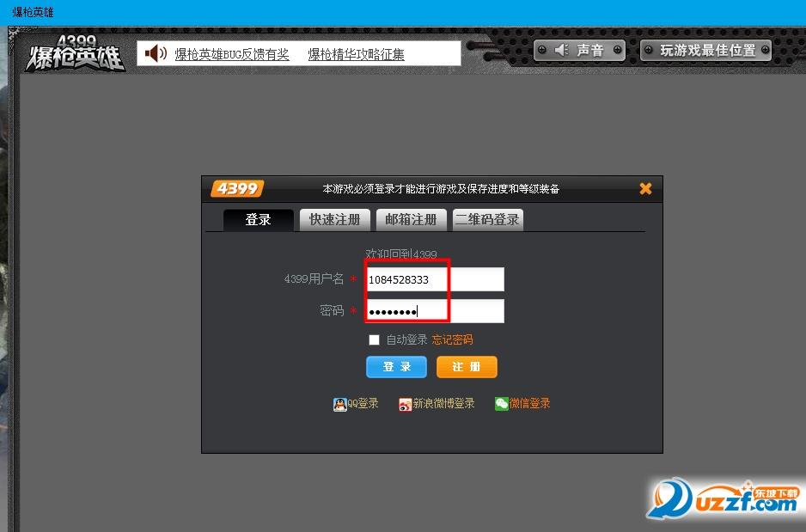Focus the 4399用户名 input field

[x=435, y=279]
